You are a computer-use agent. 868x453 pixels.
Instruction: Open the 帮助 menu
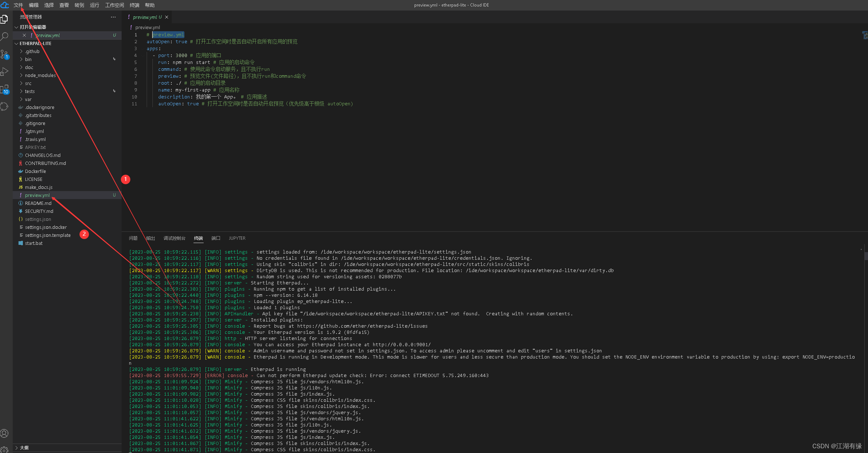pyautogui.click(x=150, y=5)
